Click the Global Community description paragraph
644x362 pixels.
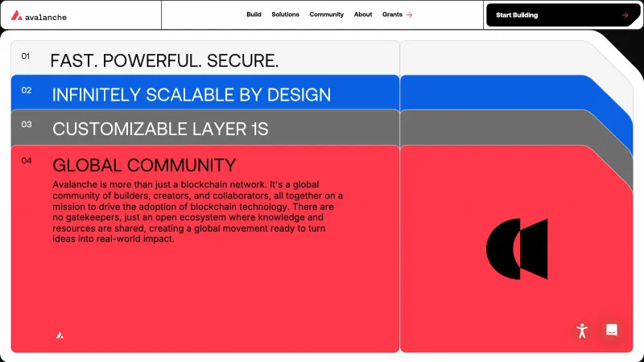point(198,212)
